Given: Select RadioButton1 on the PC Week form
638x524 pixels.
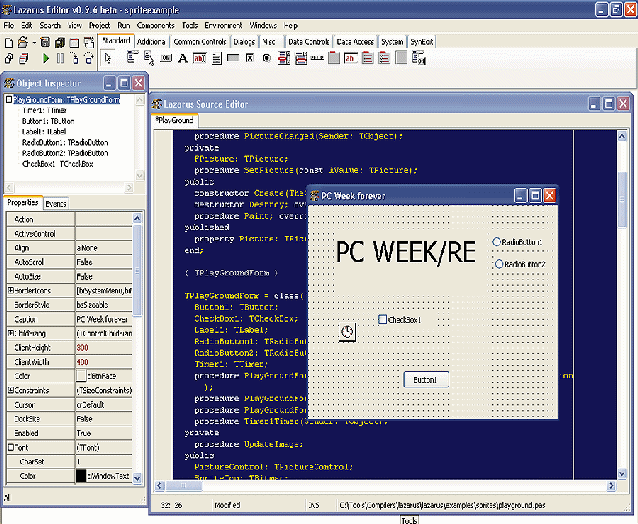Looking at the screenshot, I should tap(497, 242).
